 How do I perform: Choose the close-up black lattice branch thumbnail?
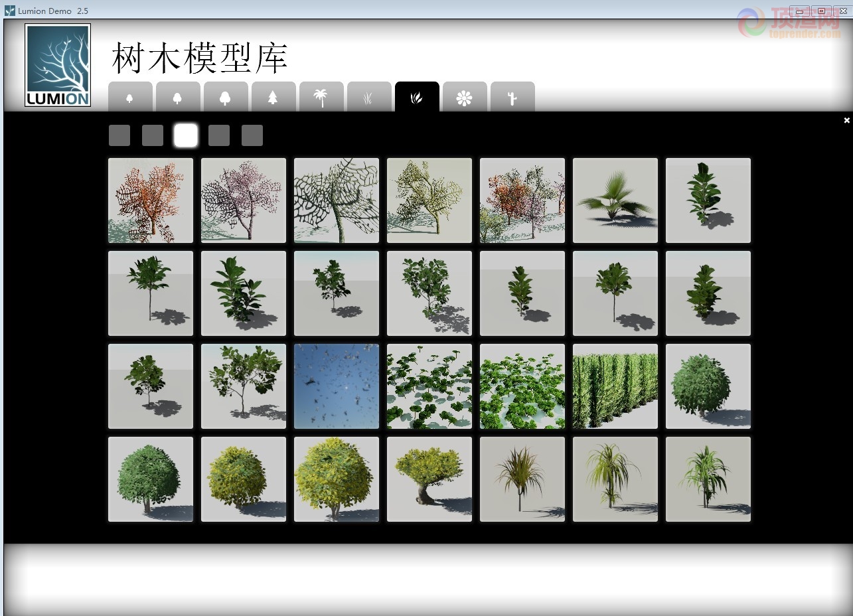[x=337, y=200]
